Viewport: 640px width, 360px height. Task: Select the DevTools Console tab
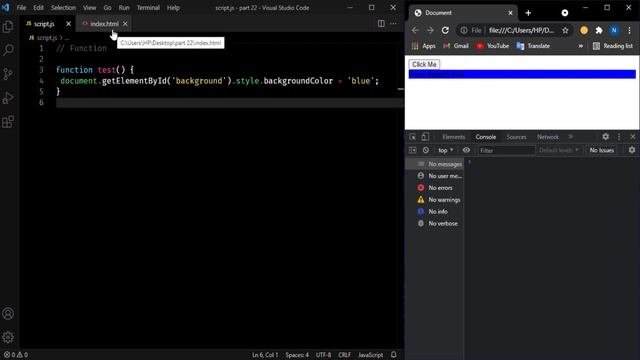[486, 137]
